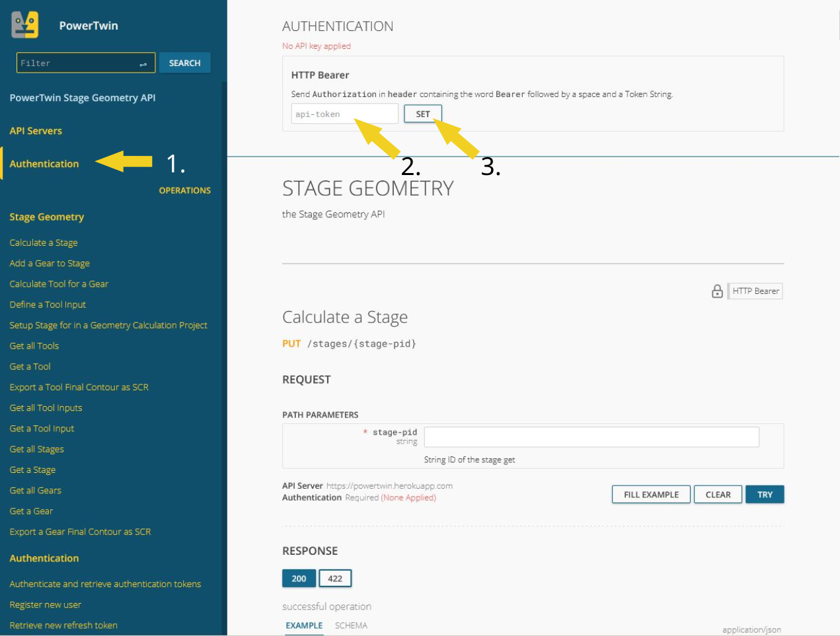The image size is (840, 636).
Task: Switch to the 422 response code
Action: coord(335,579)
